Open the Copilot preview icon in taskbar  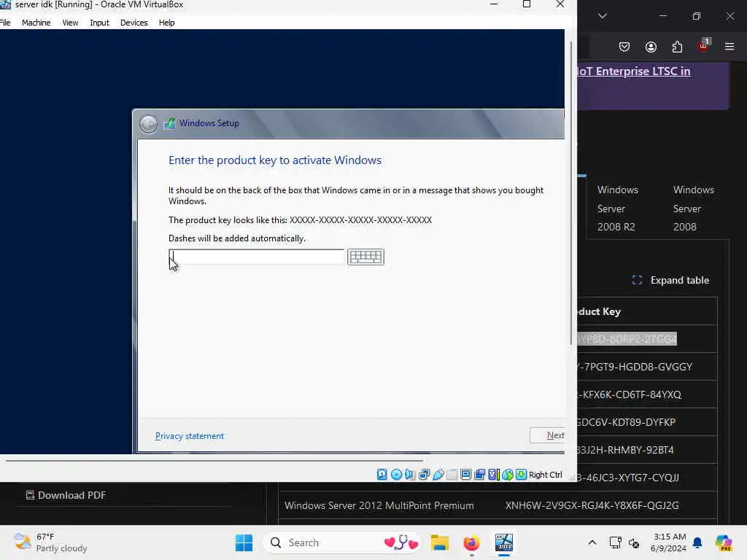(x=724, y=542)
